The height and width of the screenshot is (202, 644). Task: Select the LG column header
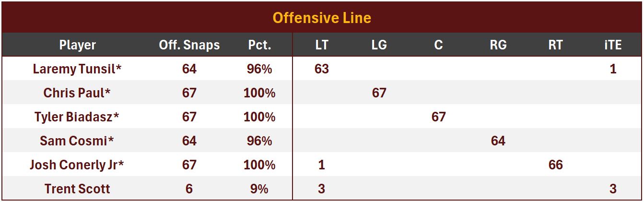(x=379, y=45)
